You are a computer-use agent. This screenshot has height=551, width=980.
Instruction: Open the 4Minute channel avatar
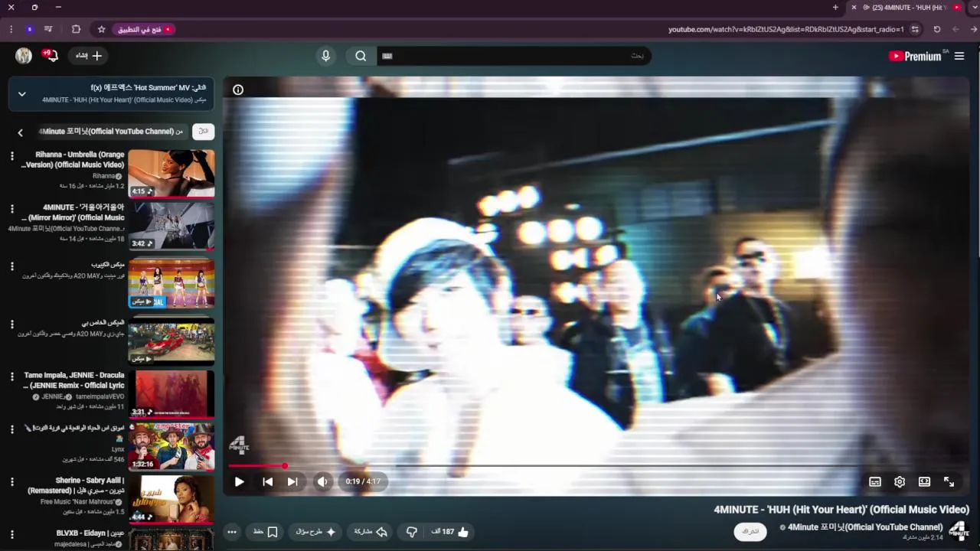click(959, 531)
